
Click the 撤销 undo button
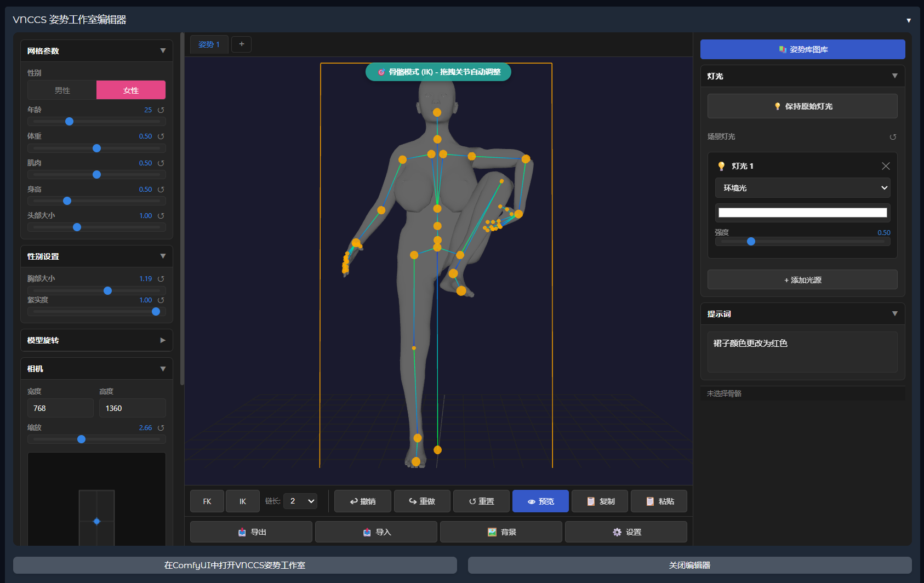(x=363, y=501)
